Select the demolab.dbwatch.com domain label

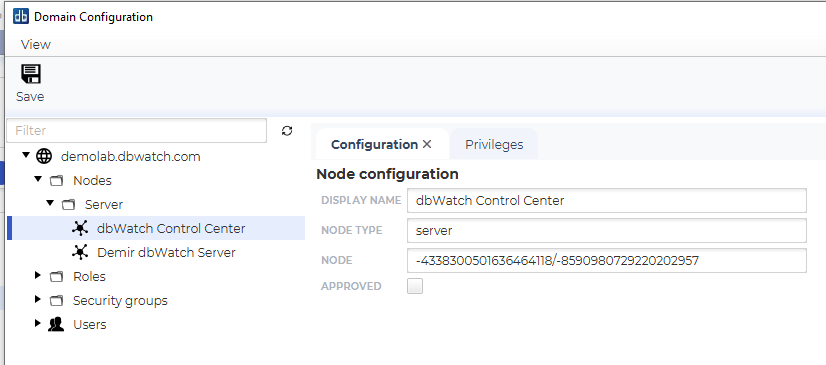point(131,156)
